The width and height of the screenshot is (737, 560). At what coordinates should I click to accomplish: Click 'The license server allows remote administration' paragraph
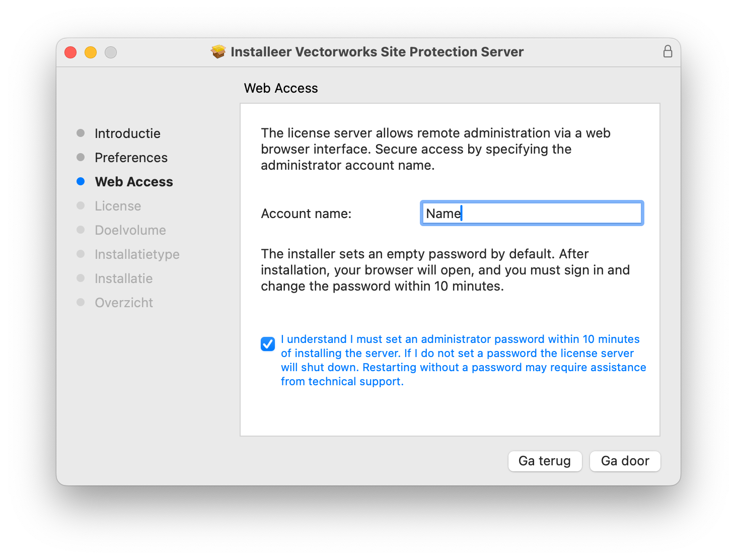point(435,149)
